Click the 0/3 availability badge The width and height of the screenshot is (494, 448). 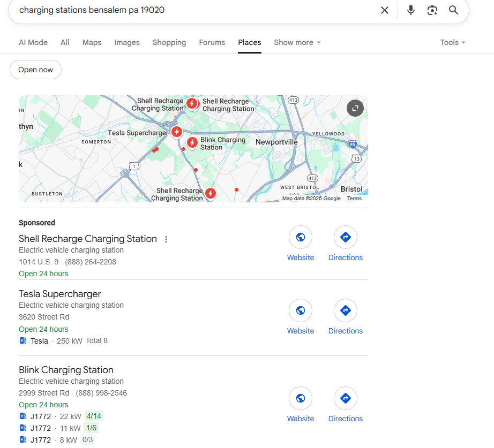(x=87, y=440)
